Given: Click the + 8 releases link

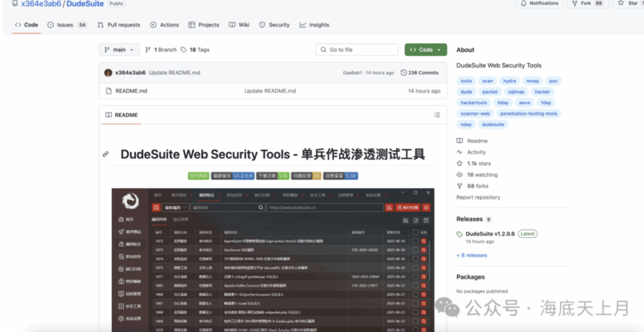Looking at the screenshot, I should (x=472, y=255).
